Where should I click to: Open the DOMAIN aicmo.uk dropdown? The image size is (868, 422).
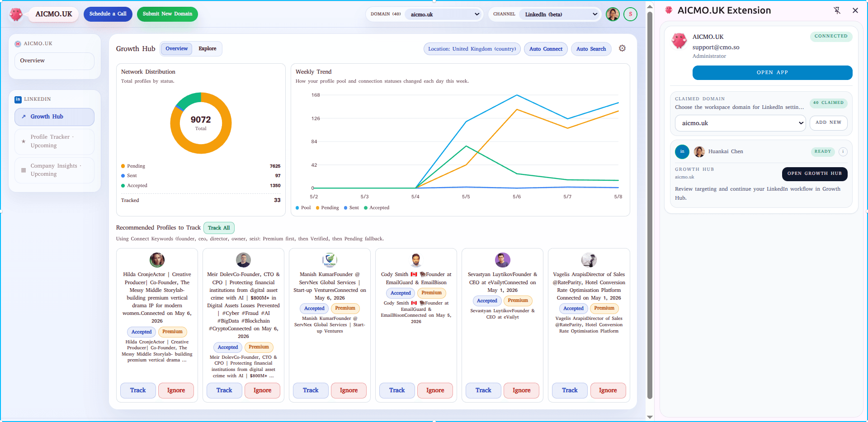[443, 14]
